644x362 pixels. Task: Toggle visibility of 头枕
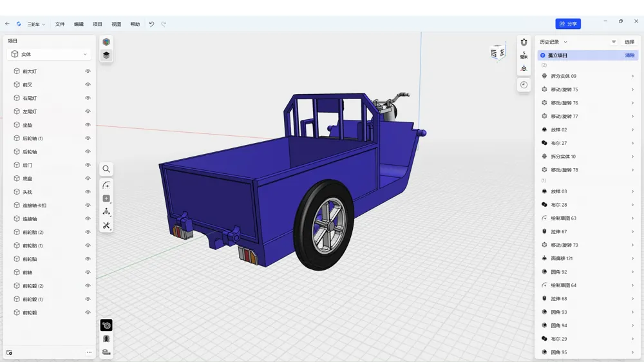(x=88, y=192)
